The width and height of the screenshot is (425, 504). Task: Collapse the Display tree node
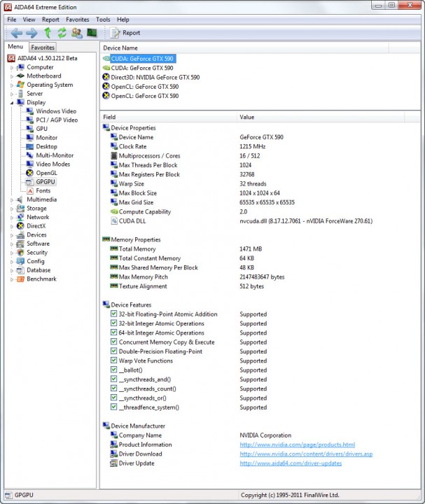click(x=12, y=103)
